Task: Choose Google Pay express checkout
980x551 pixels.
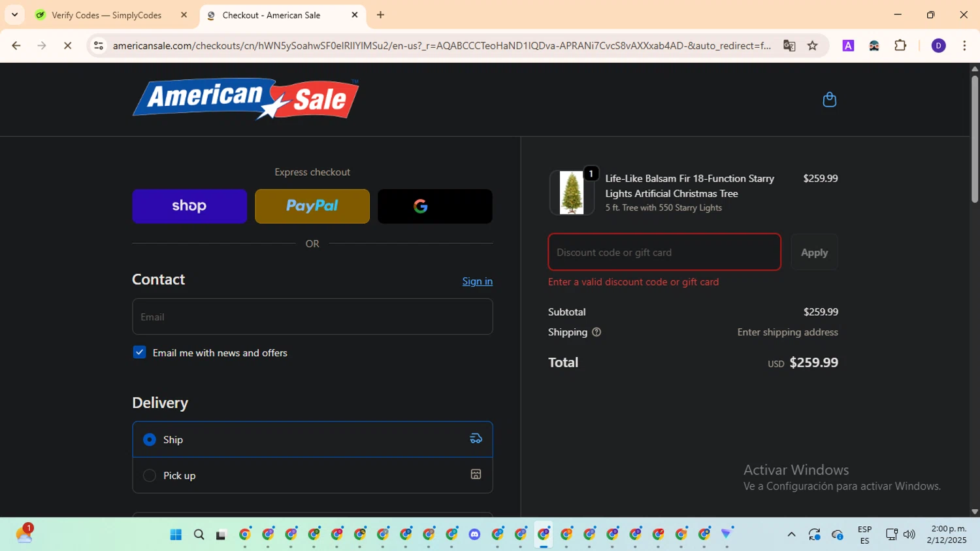Action: pos(435,207)
